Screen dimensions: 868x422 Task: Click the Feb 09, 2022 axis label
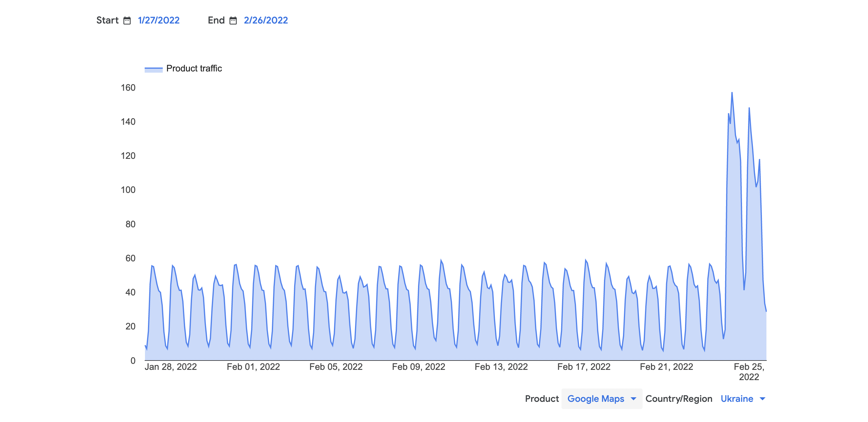pos(418,367)
